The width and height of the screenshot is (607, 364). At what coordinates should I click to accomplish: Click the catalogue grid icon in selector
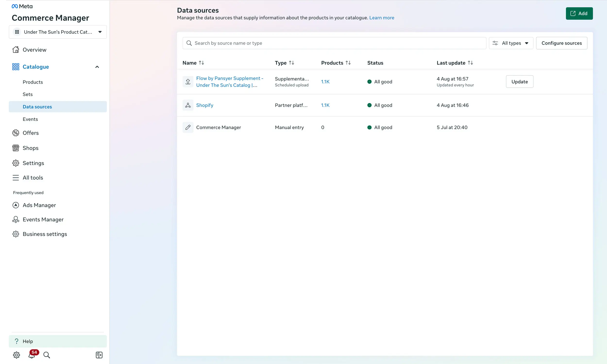pos(17,32)
